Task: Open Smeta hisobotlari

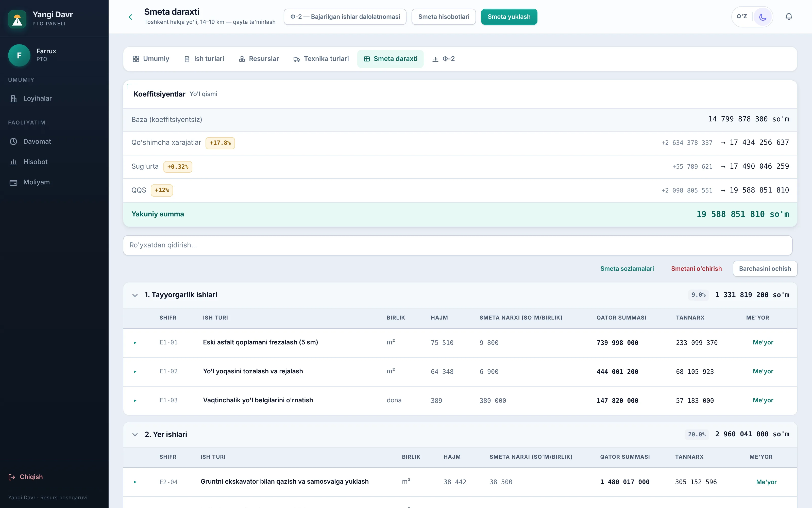Action: (x=444, y=17)
